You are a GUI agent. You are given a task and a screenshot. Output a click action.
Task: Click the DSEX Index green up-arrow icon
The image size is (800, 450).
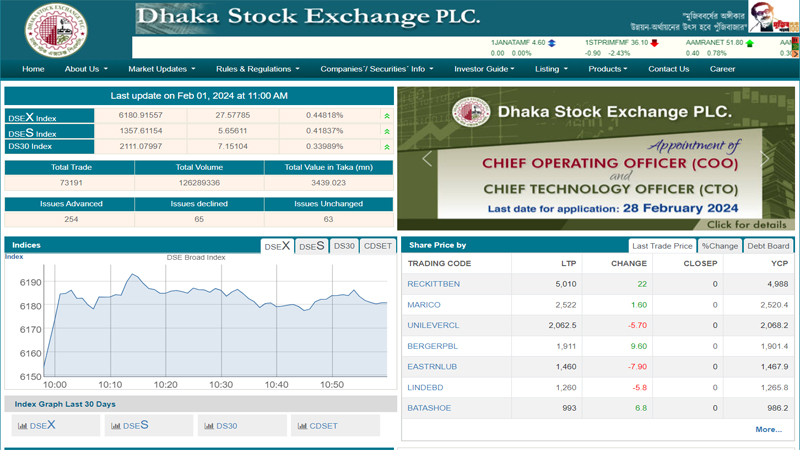387,116
